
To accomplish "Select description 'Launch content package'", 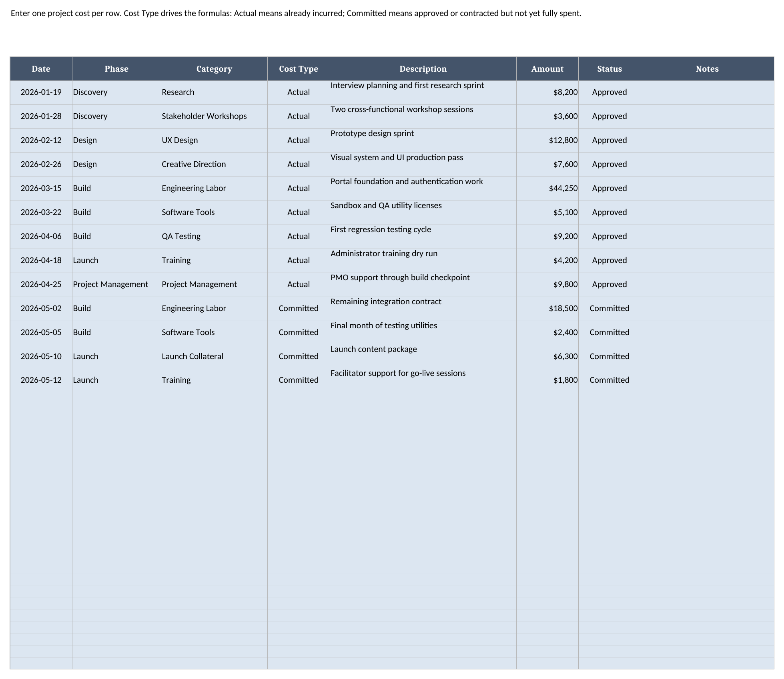I will pyautogui.click(x=423, y=357).
